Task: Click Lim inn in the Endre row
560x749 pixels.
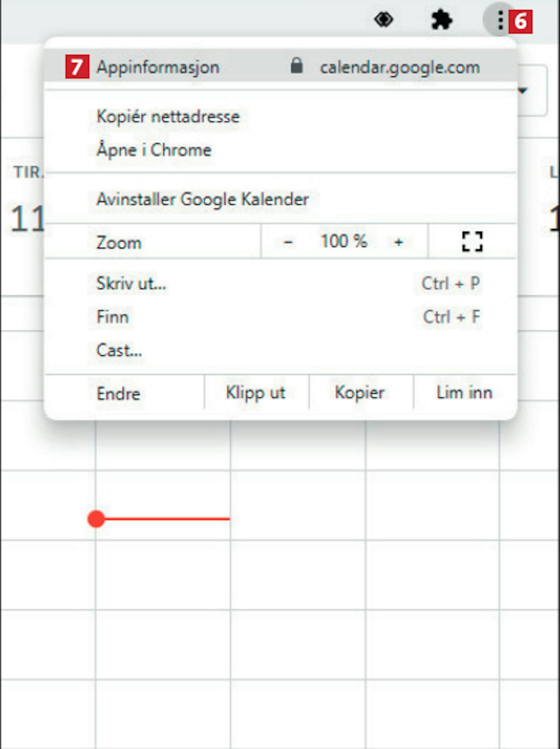Action: pyautogui.click(x=464, y=393)
